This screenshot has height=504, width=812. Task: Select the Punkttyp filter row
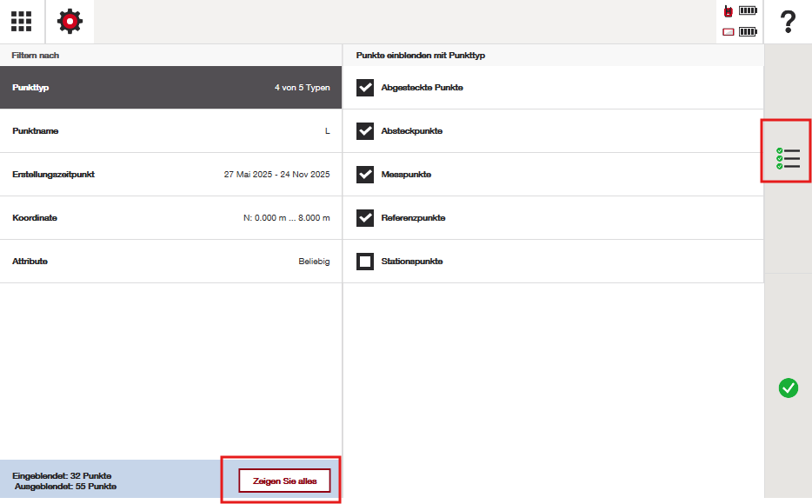(171, 88)
